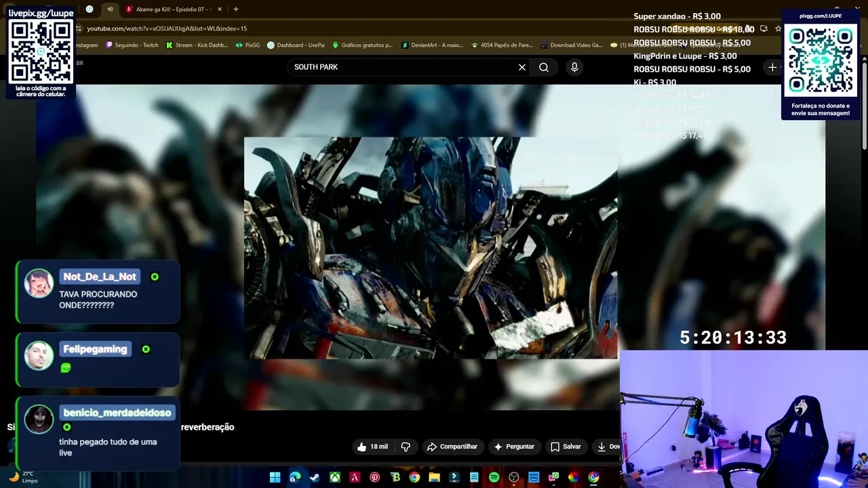The height and width of the screenshot is (488, 868).
Task: Switch to OBS Studio in taskbar
Action: 513,477
